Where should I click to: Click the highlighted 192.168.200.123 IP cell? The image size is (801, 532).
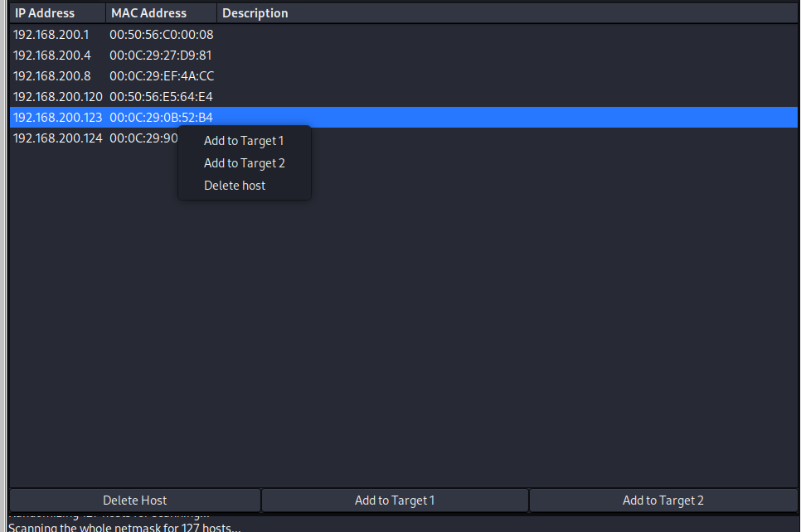[x=58, y=118]
